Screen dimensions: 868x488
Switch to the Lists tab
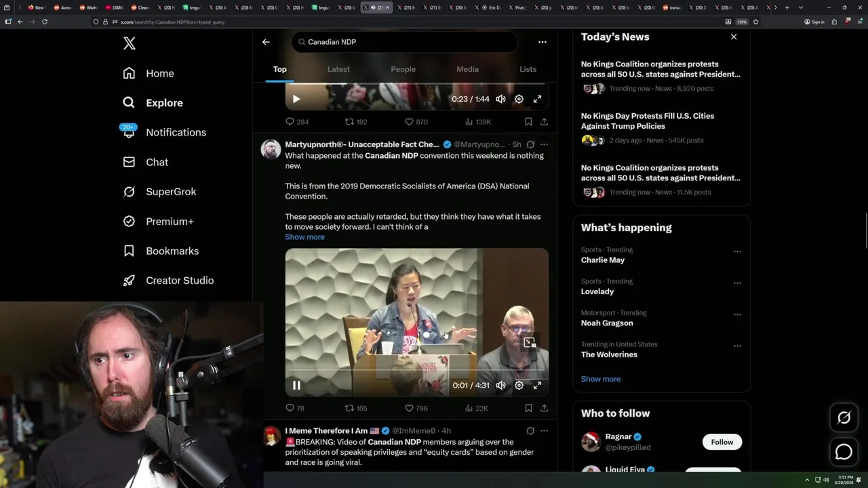tap(528, 69)
